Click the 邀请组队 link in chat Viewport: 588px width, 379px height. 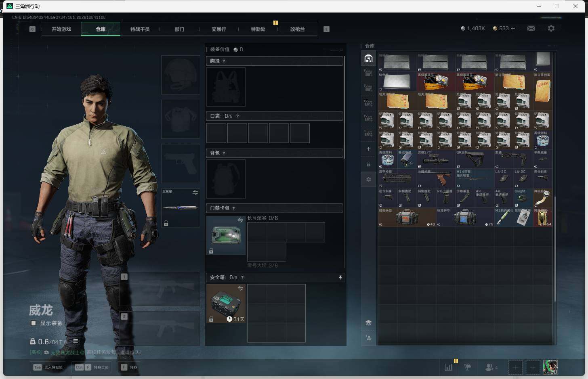pos(129,352)
